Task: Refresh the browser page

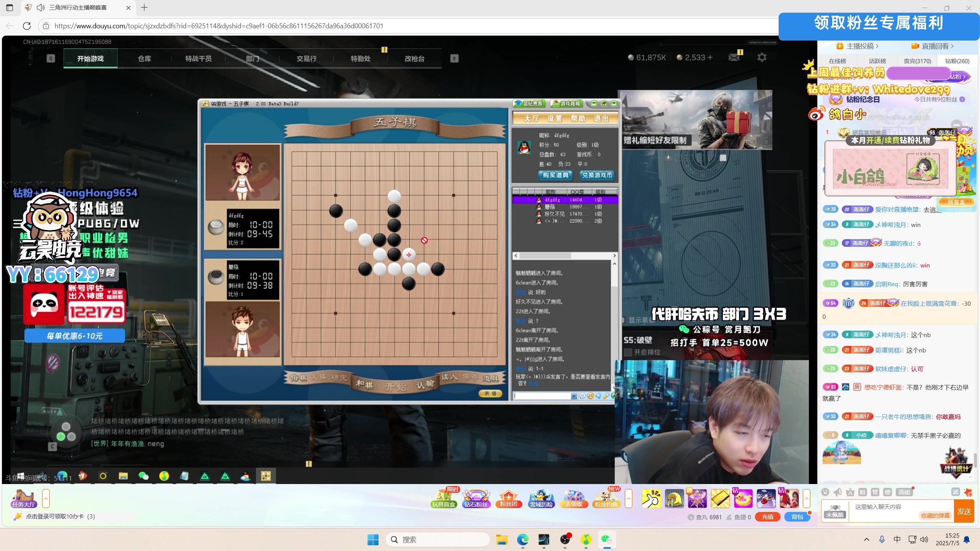Action: coord(27,26)
